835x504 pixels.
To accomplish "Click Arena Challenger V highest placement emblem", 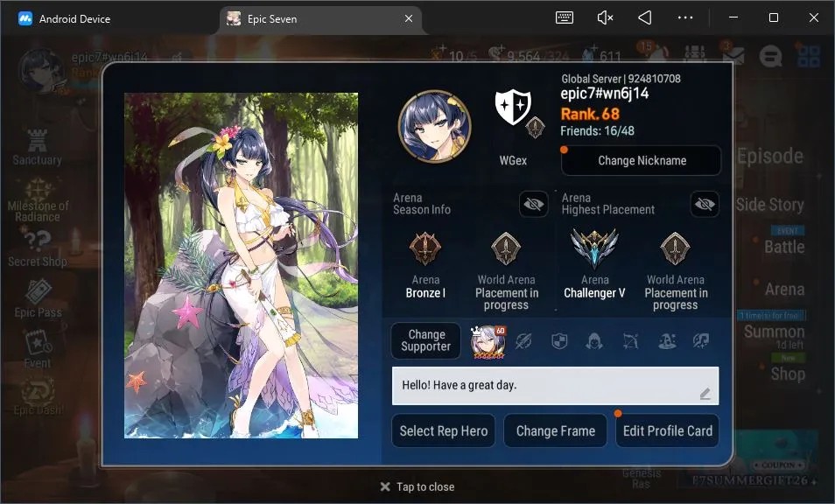I will pos(594,248).
